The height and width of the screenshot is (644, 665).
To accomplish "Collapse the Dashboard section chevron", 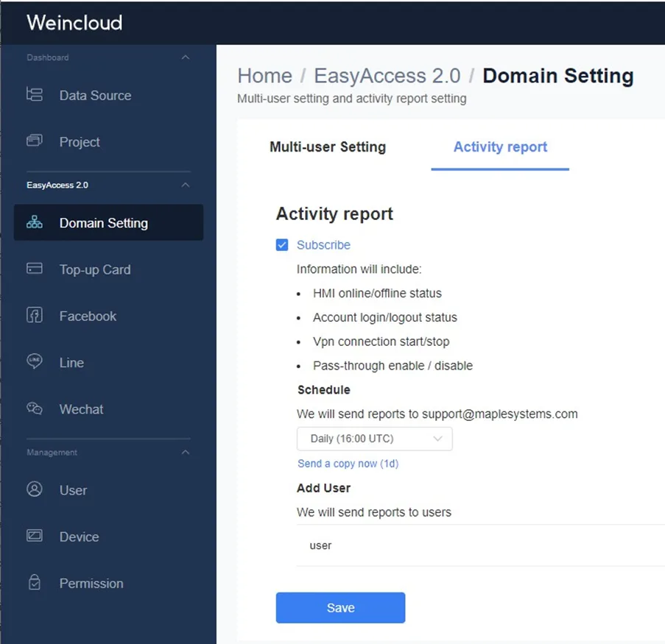I will (186, 57).
